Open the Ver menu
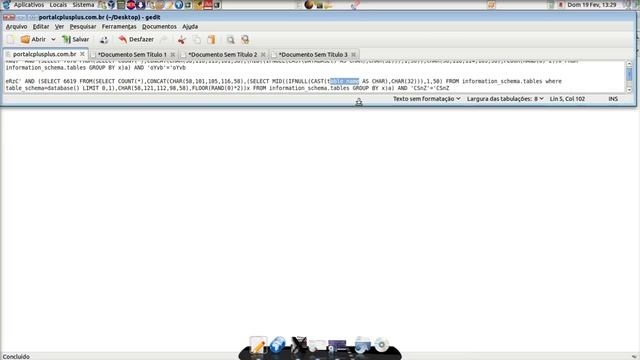 [x=60, y=27]
